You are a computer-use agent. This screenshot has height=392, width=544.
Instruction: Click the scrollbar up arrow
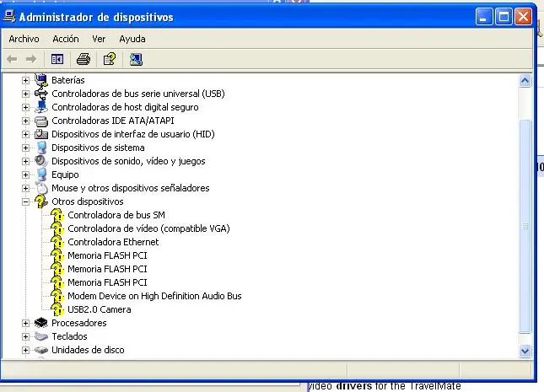coord(525,81)
